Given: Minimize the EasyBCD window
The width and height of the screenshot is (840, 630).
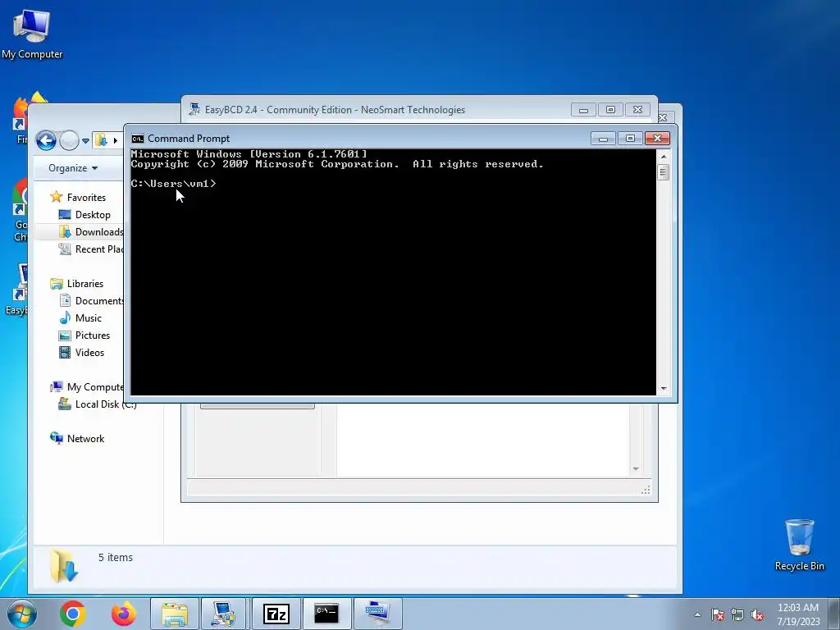Looking at the screenshot, I should point(583,110).
